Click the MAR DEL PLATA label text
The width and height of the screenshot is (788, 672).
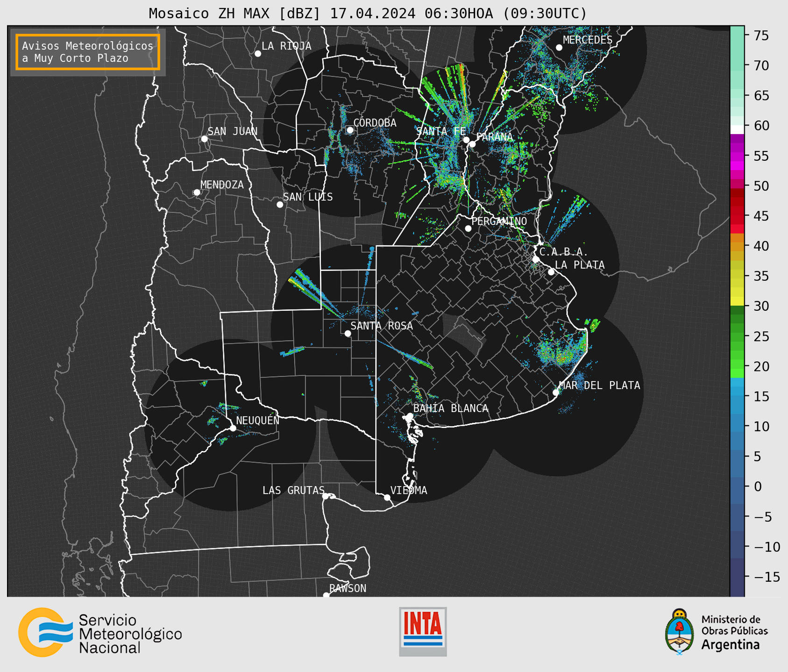click(x=599, y=386)
